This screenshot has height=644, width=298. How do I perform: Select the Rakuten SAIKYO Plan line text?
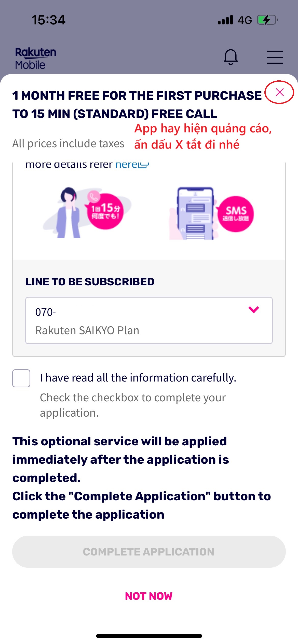tap(87, 330)
